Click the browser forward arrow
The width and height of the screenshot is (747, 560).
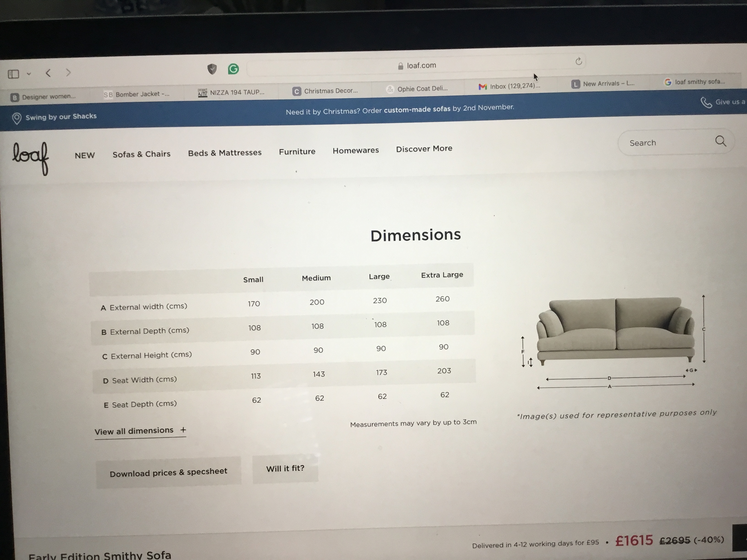click(68, 72)
